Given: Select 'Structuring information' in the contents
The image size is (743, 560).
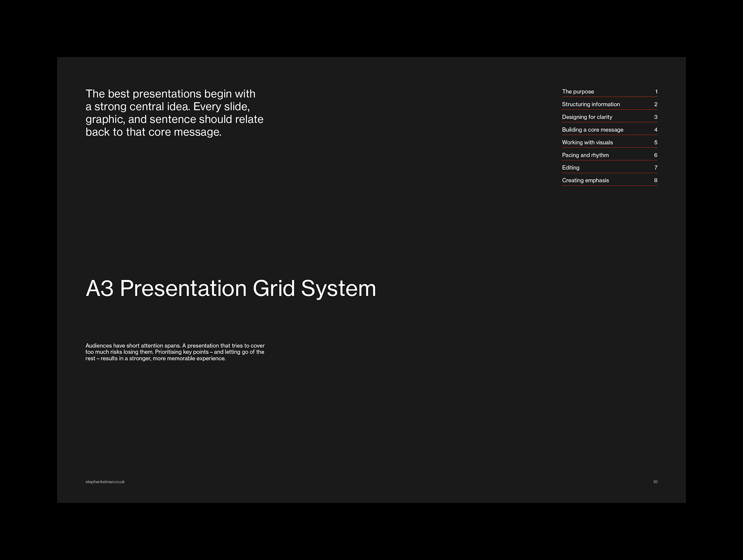Looking at the screenshot, I should pos(591,104).
